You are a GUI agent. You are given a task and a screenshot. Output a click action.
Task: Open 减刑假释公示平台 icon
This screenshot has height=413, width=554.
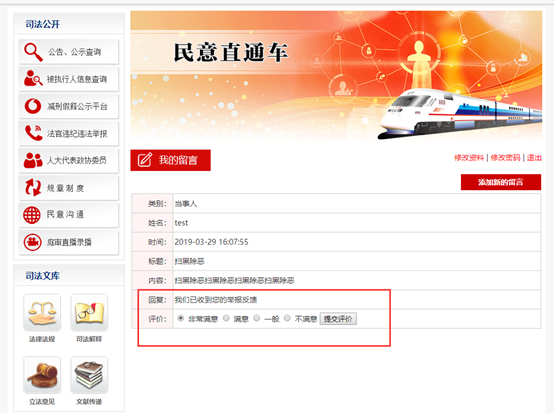33,106
